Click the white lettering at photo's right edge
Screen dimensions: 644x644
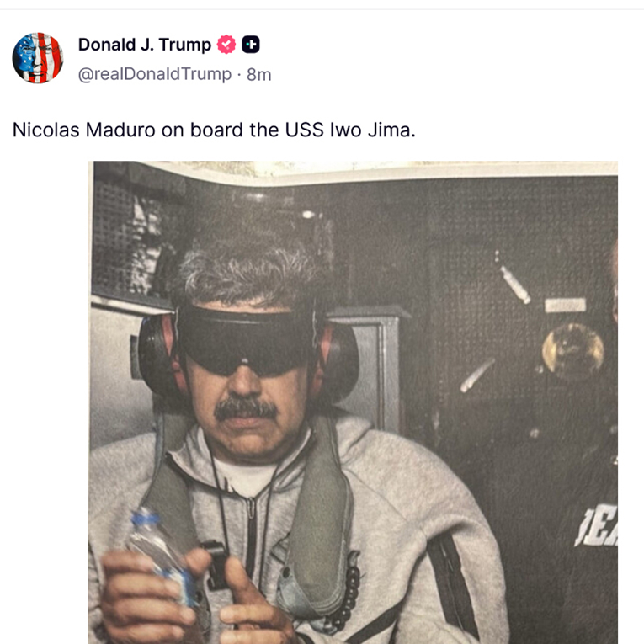[596, 525]
